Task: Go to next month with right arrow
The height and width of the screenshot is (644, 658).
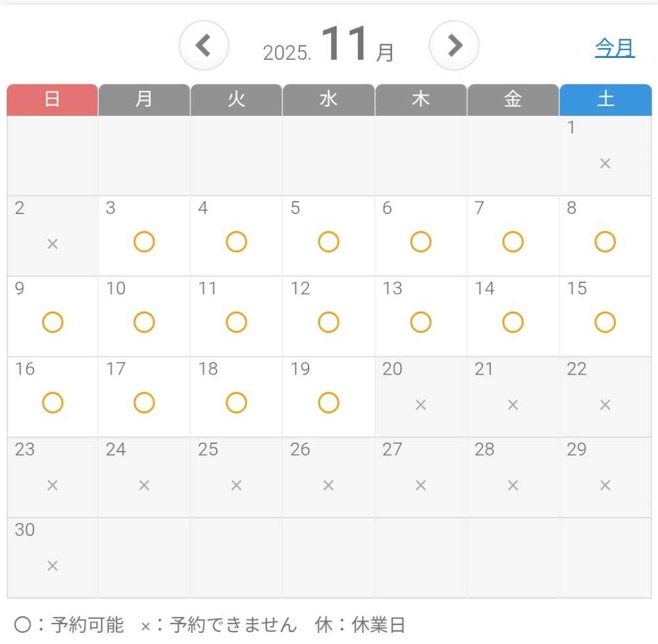Action: (454, 46)
